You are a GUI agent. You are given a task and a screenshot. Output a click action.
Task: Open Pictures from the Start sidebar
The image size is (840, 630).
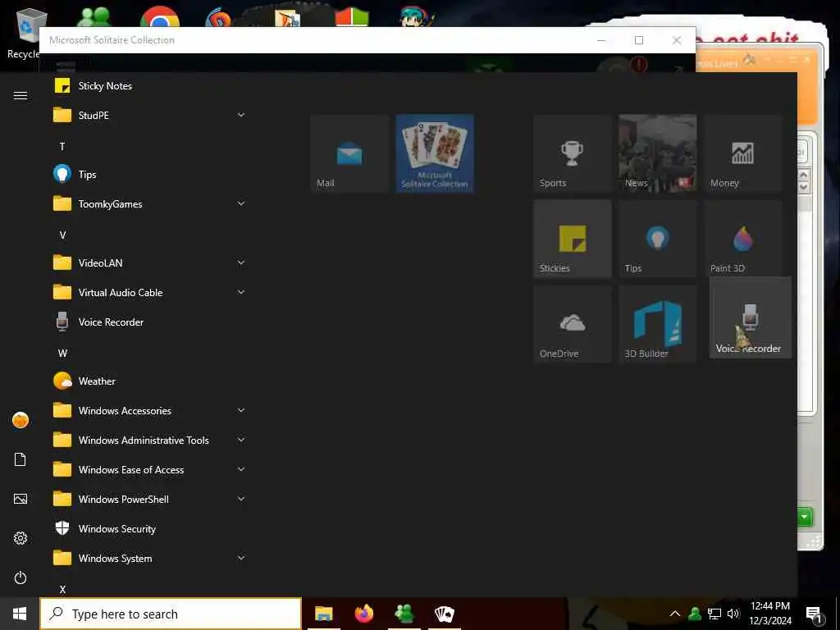pos(21,500)
